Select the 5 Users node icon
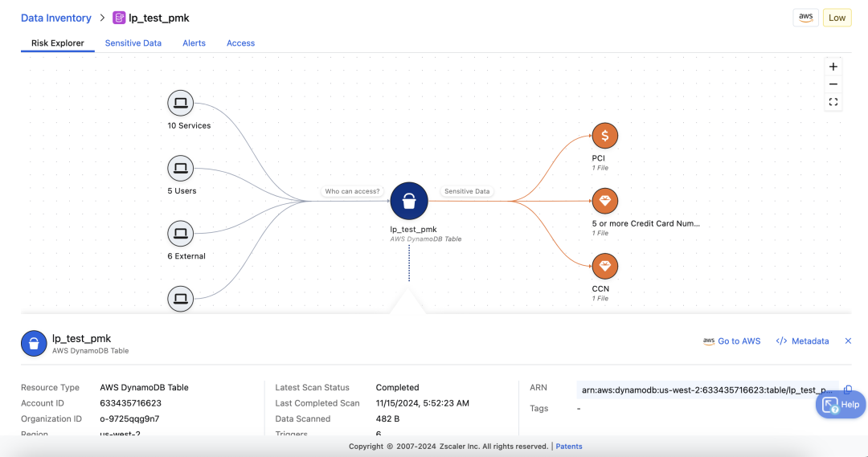The width and height of the screenshot is (868, 457). [181, 169]
